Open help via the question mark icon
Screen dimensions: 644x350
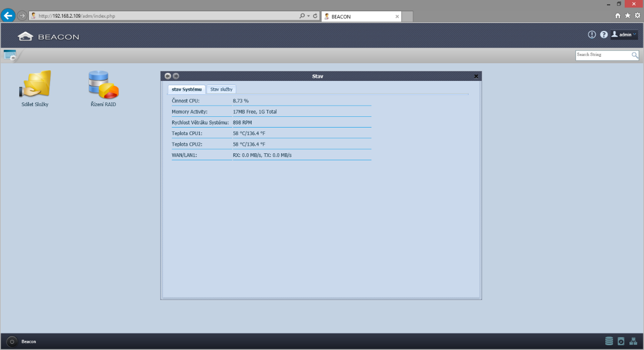(x=604, y=34)
